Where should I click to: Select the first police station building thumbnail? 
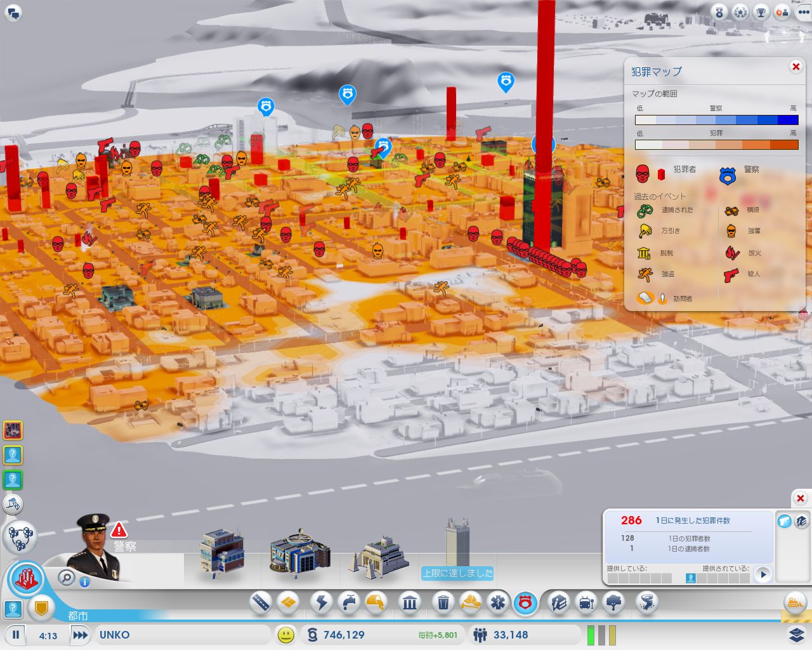pos(222,552)
